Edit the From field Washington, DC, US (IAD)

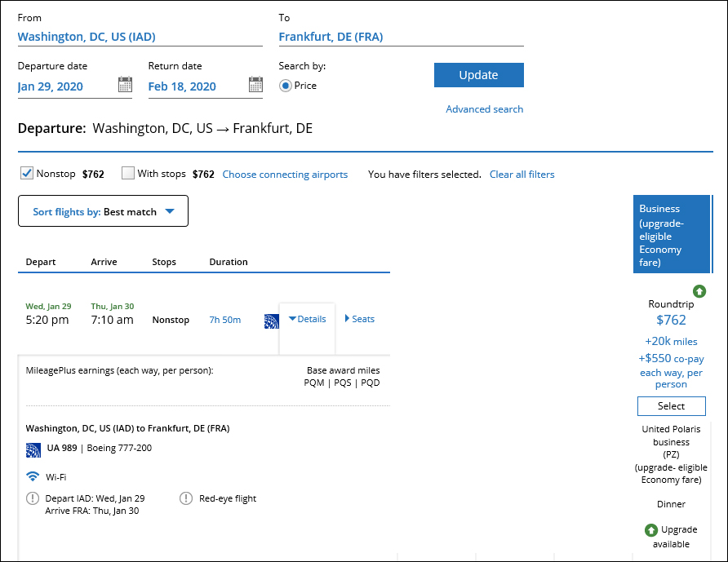click(140, 37)
